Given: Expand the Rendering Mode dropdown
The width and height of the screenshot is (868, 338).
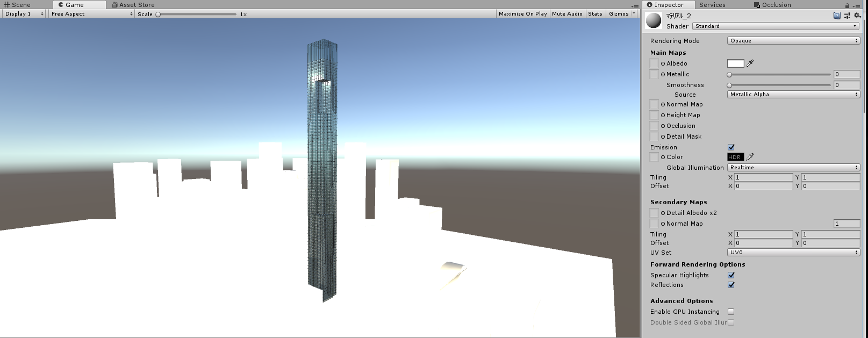Looking at the screenshot, I should point(793,41).
